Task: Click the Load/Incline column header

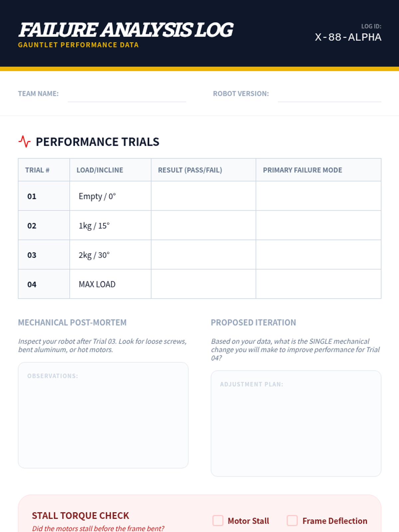Action: click(100, 170)
